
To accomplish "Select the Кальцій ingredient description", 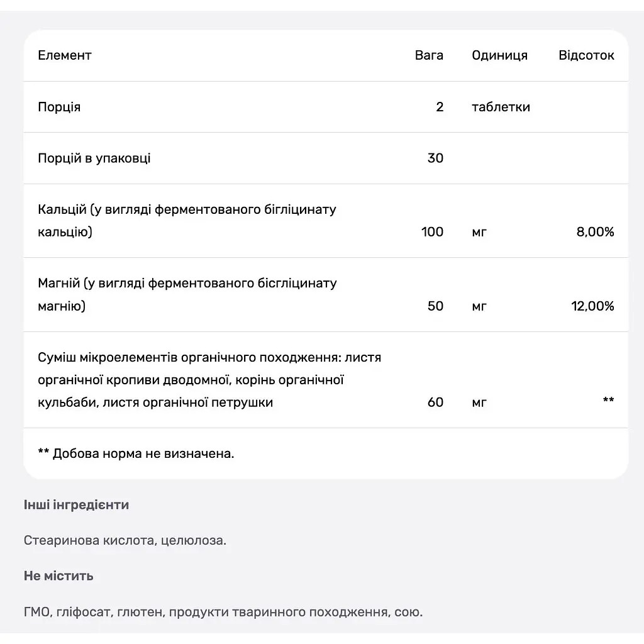I will [187, 221].
